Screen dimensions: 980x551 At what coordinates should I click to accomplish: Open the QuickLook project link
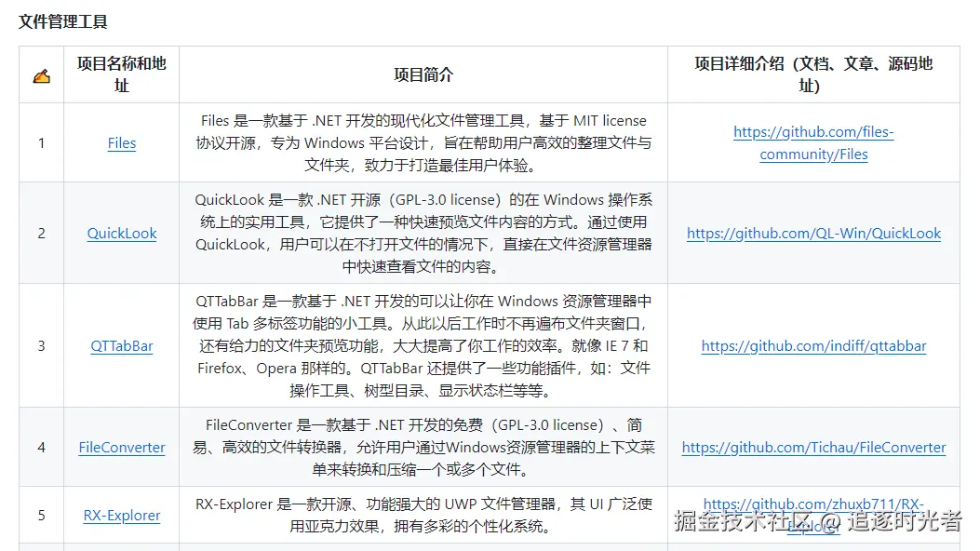[121, 233]
